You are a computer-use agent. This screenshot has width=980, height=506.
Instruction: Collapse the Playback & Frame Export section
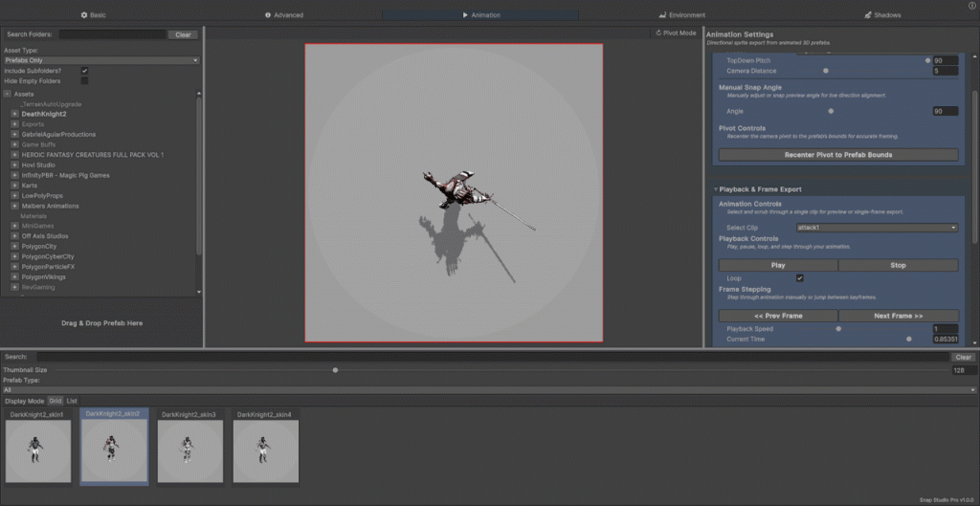tap(715, 189)
